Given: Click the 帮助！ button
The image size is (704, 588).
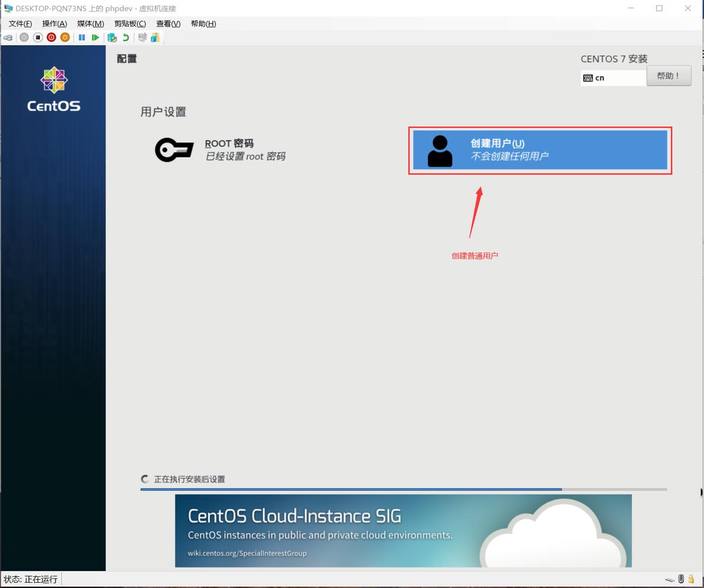Looking at the screenshot, I should click(x=669, y=76).
